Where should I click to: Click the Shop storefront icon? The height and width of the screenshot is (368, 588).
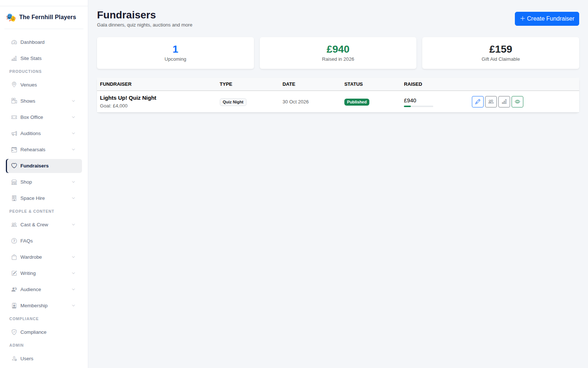14,182
